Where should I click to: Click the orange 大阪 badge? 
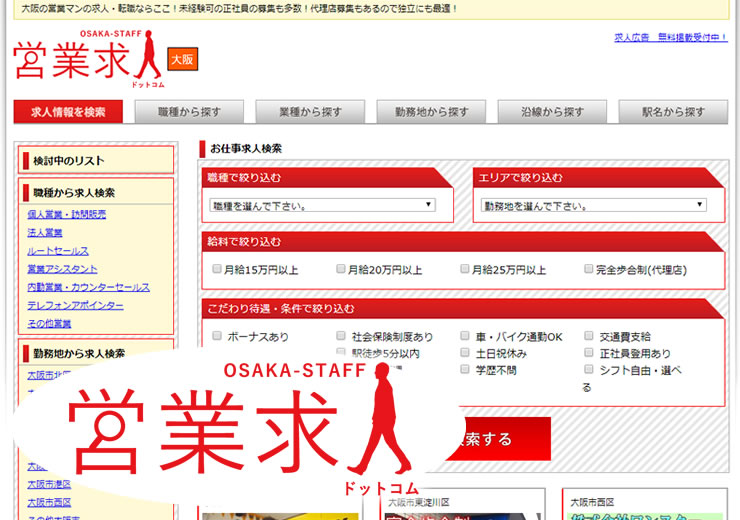tap(183, 59)
